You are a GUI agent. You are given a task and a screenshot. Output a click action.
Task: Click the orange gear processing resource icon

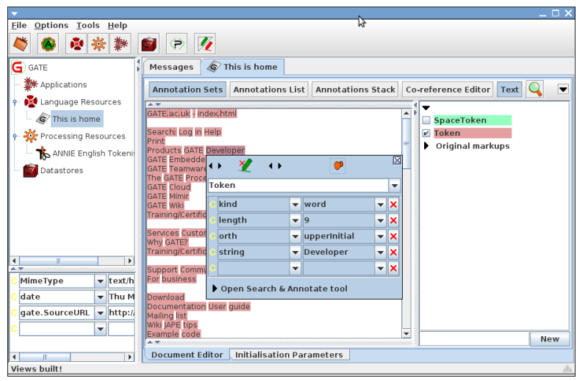(x=98, y=44)
